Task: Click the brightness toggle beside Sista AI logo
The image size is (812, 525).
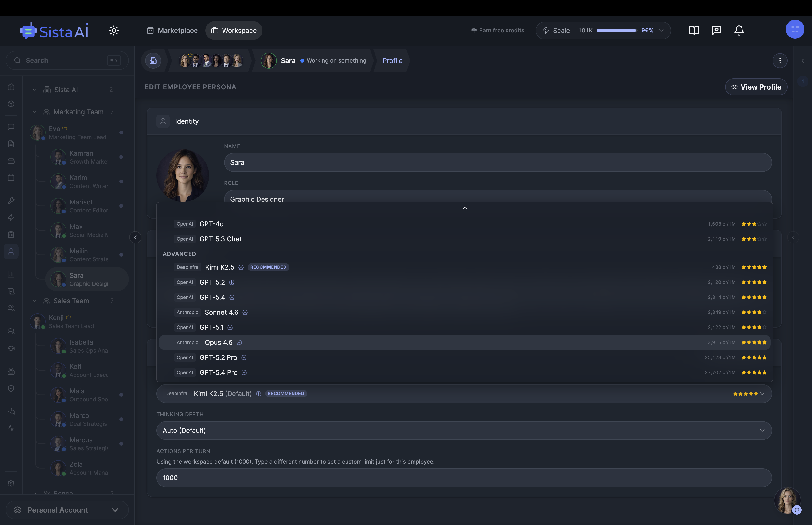Action: click(113, 30)
